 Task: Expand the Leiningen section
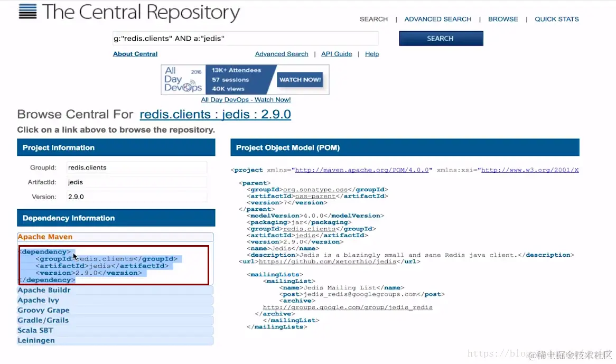click(115, 340)
